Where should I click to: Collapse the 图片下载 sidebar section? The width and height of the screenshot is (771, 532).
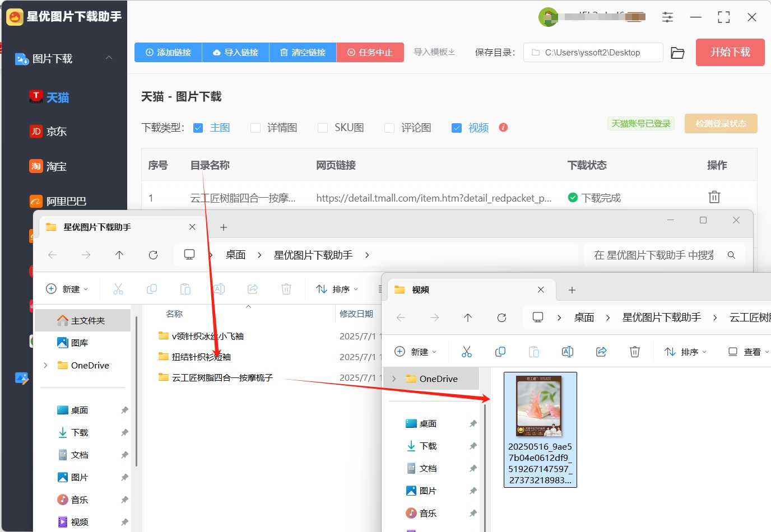[109, 58]
